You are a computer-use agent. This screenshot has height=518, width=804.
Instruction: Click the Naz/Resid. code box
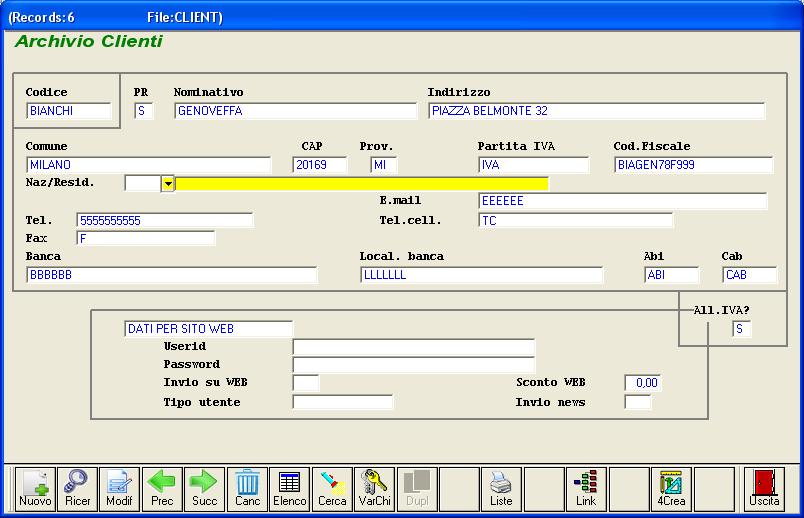143,184
